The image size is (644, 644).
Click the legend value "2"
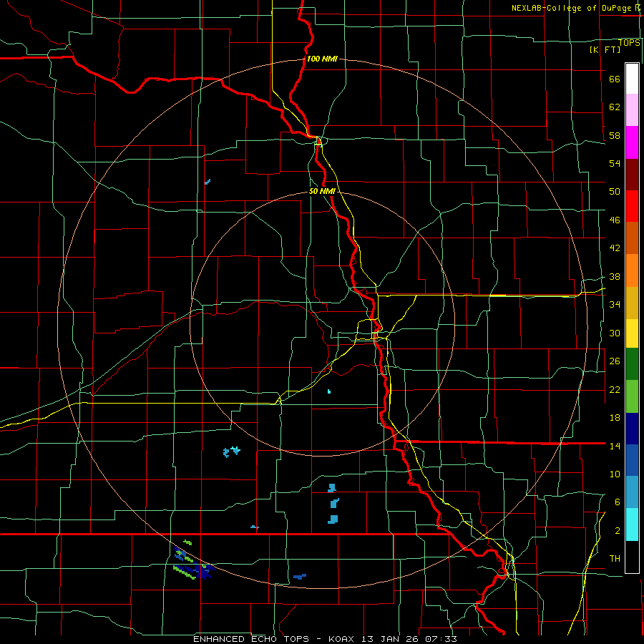618,531
